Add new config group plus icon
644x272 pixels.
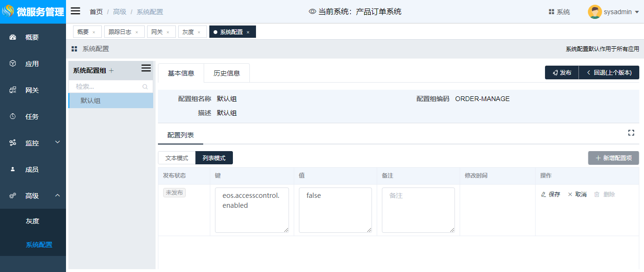pyautogui.click(x=111, y=71)
